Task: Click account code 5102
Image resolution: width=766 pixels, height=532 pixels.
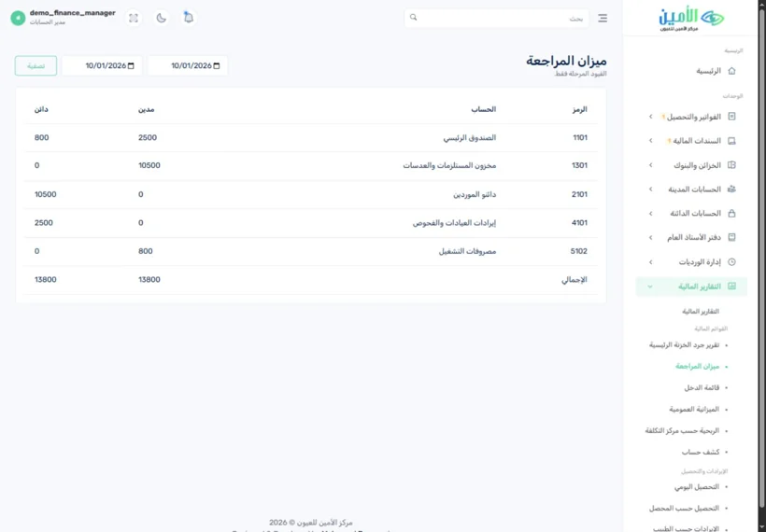Action: (579, 251)
